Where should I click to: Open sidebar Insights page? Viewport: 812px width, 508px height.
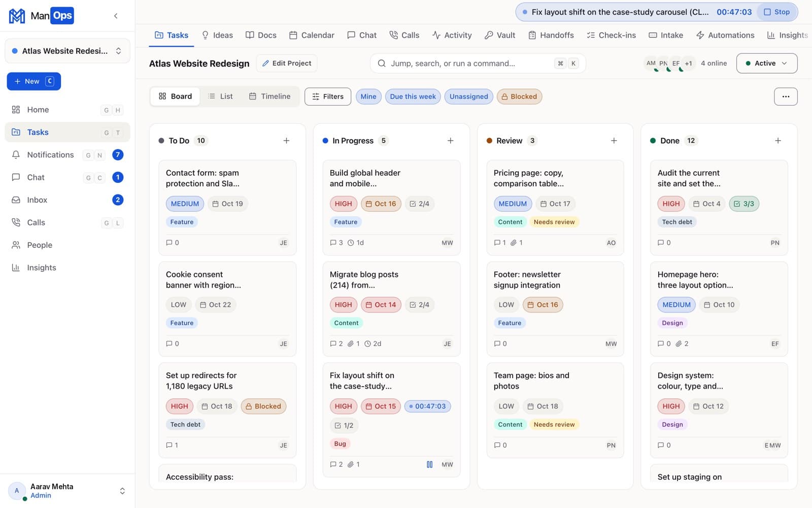coord(67,268)
